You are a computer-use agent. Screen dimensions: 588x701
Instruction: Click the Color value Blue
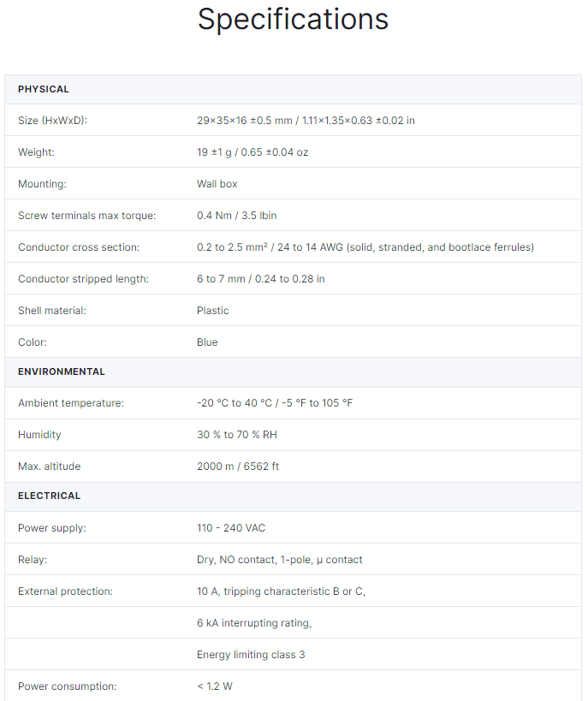tap(207, 342)
